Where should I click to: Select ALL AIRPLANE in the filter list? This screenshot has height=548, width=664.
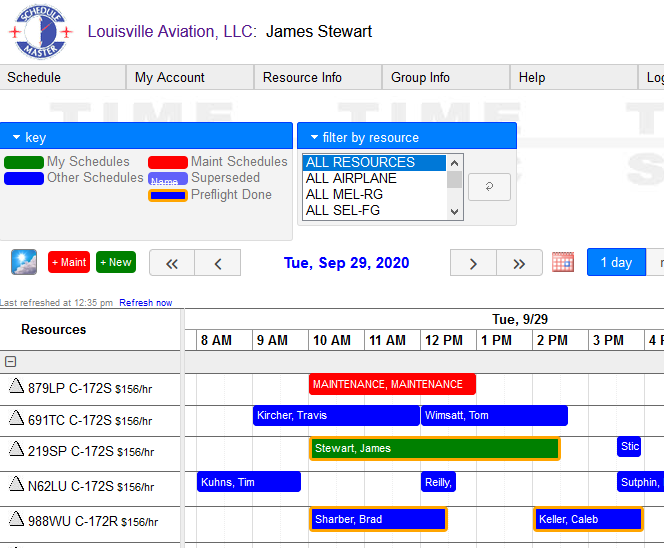click(x=374, y=178)
